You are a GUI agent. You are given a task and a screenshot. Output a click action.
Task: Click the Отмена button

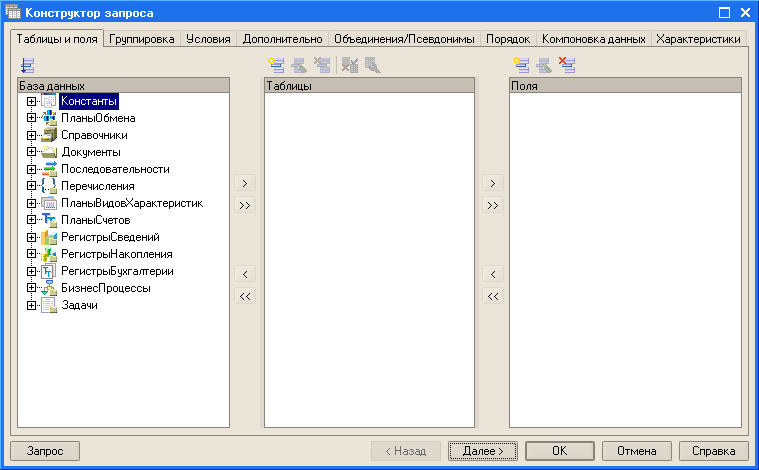click(x=636, y=451)
